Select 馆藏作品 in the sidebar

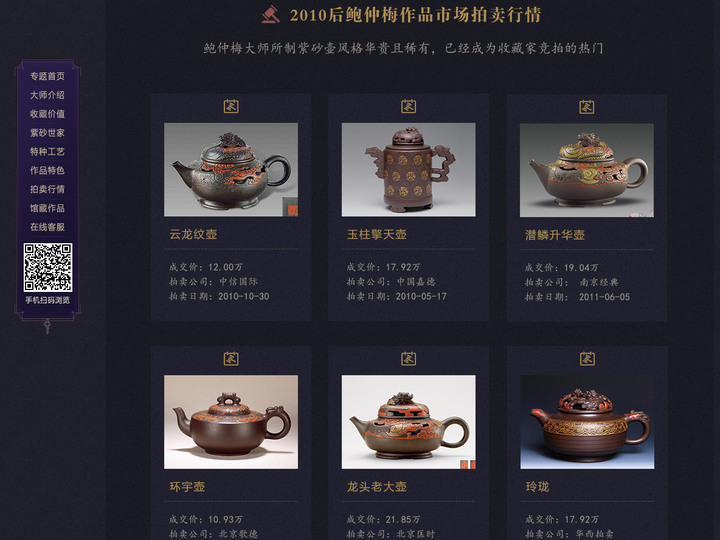[47, 208]
